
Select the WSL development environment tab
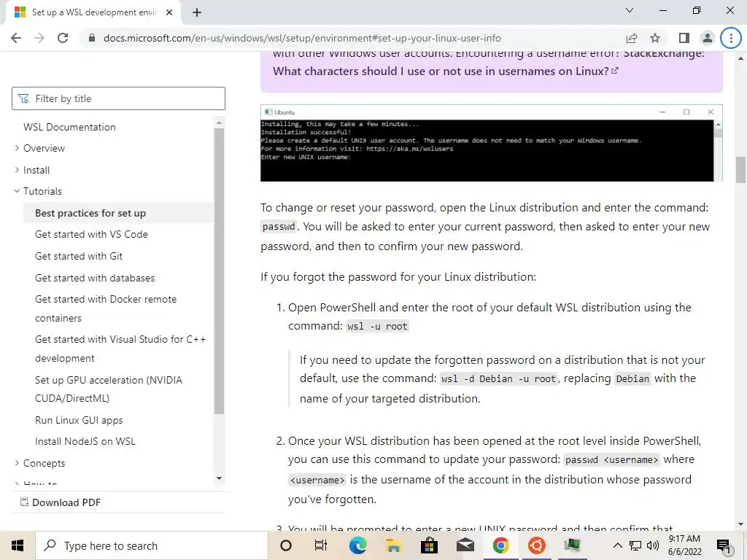[x=94, y=12]
